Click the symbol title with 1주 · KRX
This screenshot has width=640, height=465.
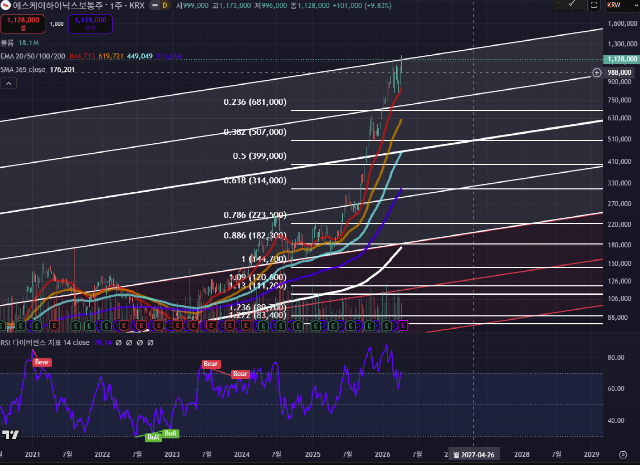tap(78, 5)
